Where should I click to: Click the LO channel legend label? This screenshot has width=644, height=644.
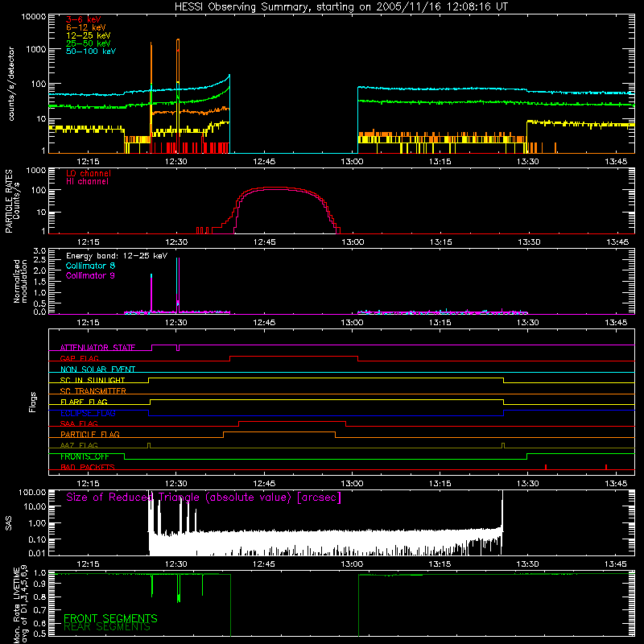tap(89, 173)
